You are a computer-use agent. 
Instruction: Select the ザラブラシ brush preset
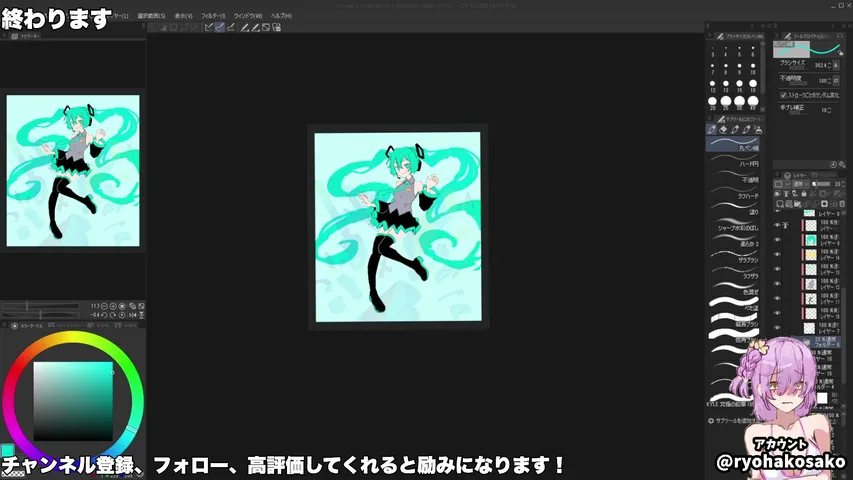coord(734,256)
